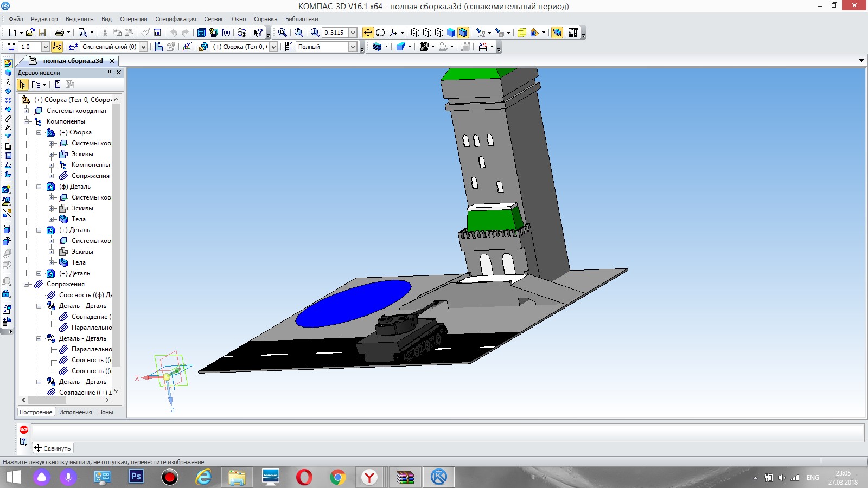Image resolution: width=868 pixels, height=488 pixels.
Task: Click the Rotate view tool
Action: [380, 33]
